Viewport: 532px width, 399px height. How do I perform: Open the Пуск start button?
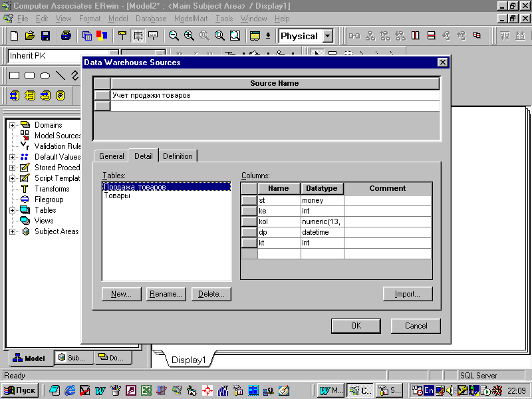[19, 390]
